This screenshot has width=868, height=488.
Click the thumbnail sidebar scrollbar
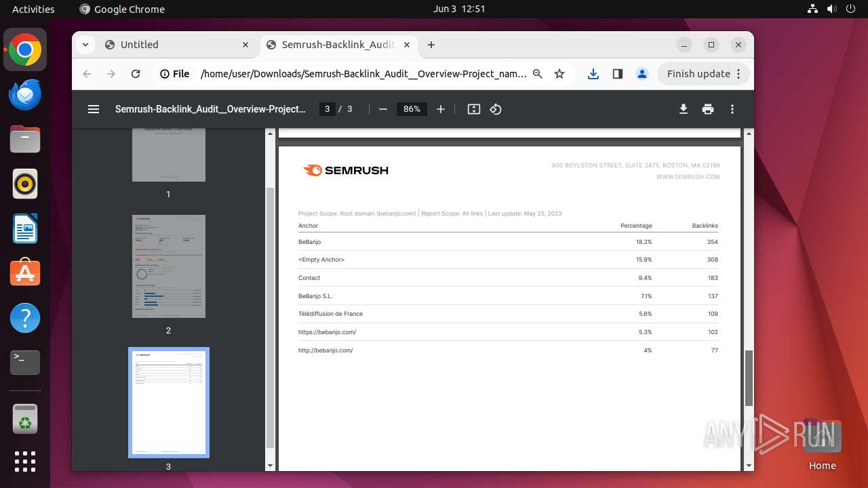pos(270,319)
